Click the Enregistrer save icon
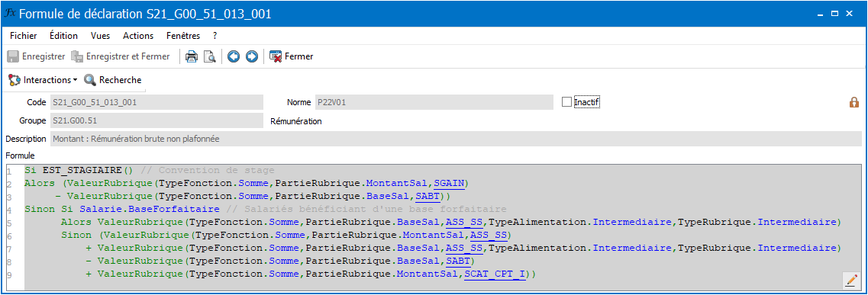This screenshot has height=295, width=868. click(13, 56)
